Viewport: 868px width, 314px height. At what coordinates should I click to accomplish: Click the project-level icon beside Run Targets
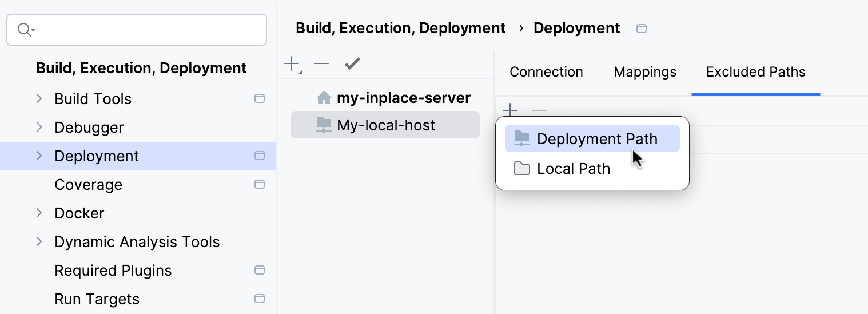tap(260, 299)
